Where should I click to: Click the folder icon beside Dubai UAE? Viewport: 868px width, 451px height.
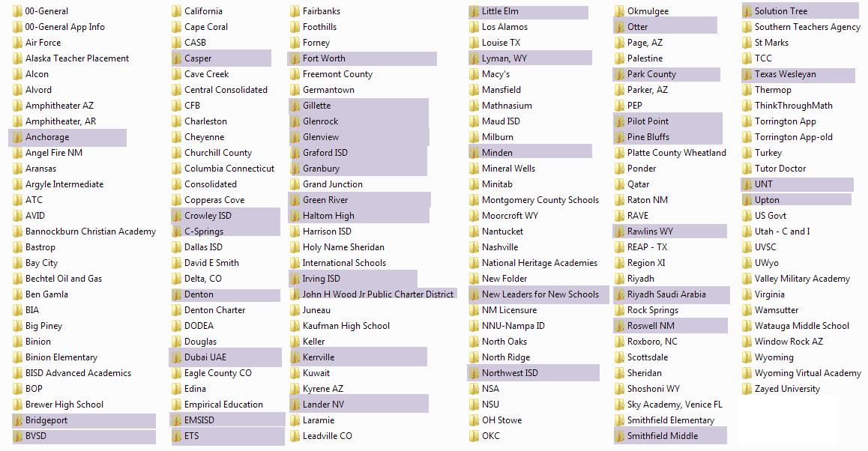[x=177, y=357]
